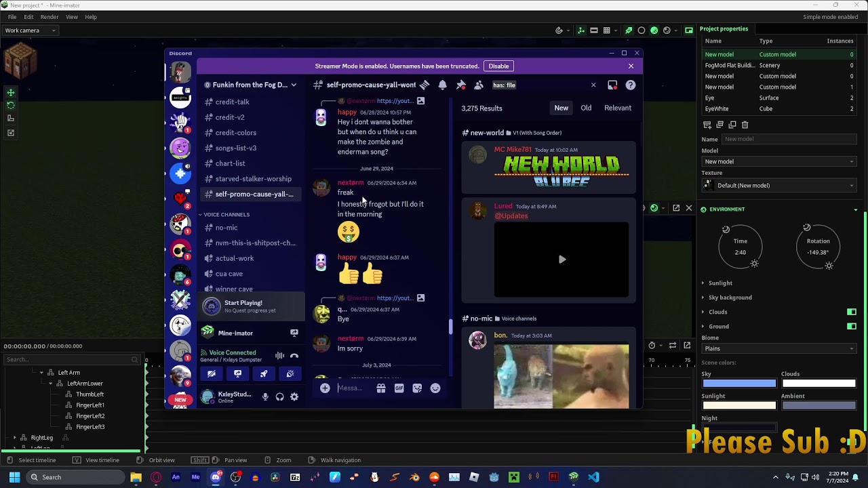This screenshot has width=868, height=488.
Task: Open the sticker picker
Action: point(417,388)
